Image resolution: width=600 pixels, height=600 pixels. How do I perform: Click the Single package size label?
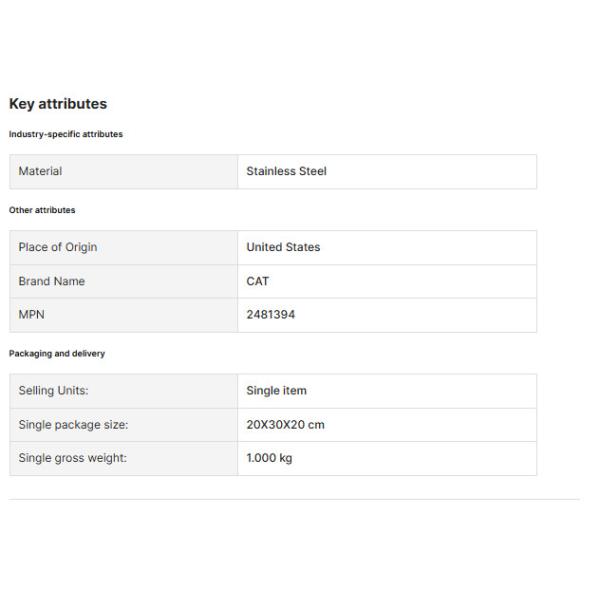(x=73, y=425)
